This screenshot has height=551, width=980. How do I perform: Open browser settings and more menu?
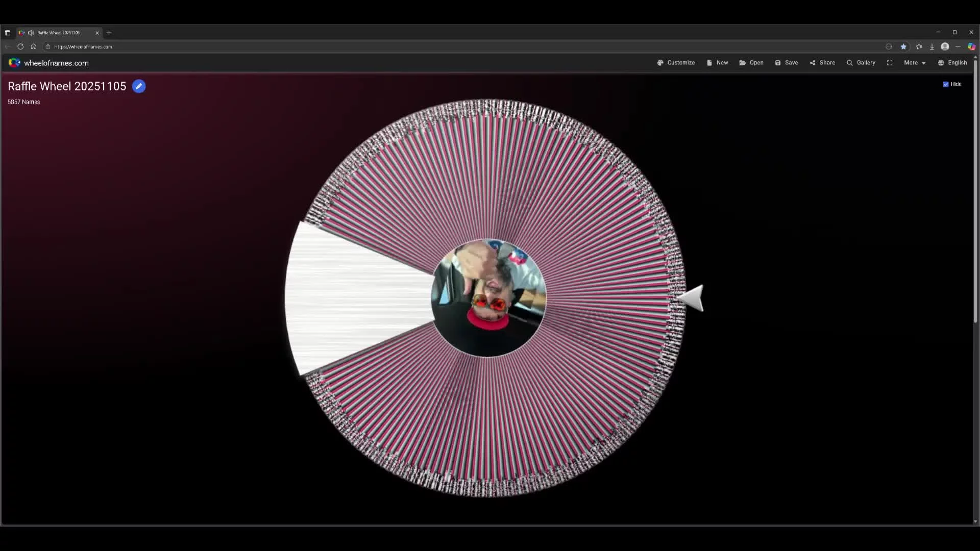point(958,46)
